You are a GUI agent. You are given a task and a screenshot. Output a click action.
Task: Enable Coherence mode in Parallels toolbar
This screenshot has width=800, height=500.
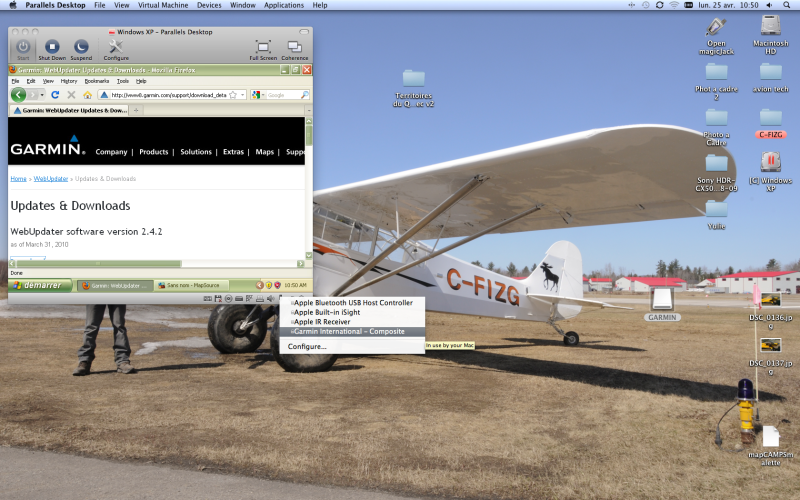(294, 47)
